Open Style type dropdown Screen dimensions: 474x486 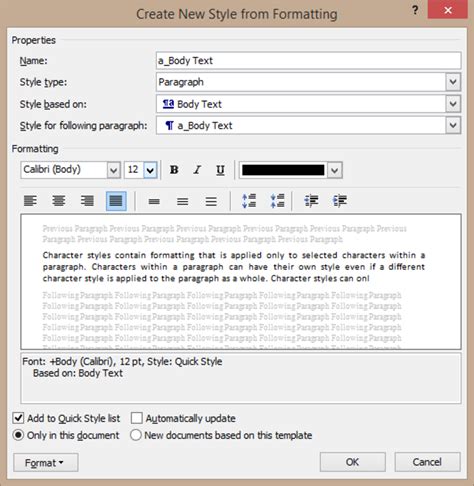tap(453, 82)
